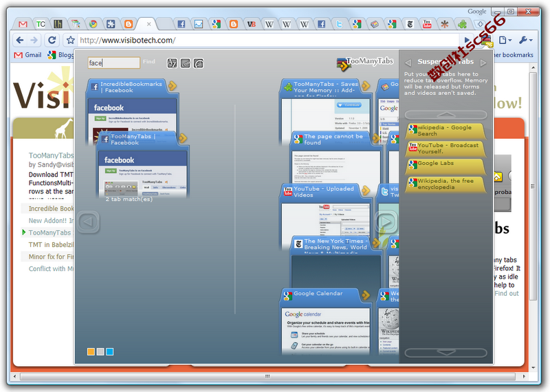Go to next page of tab previews
The height and width of the screenshot is (392, 550).
point(386,221)
